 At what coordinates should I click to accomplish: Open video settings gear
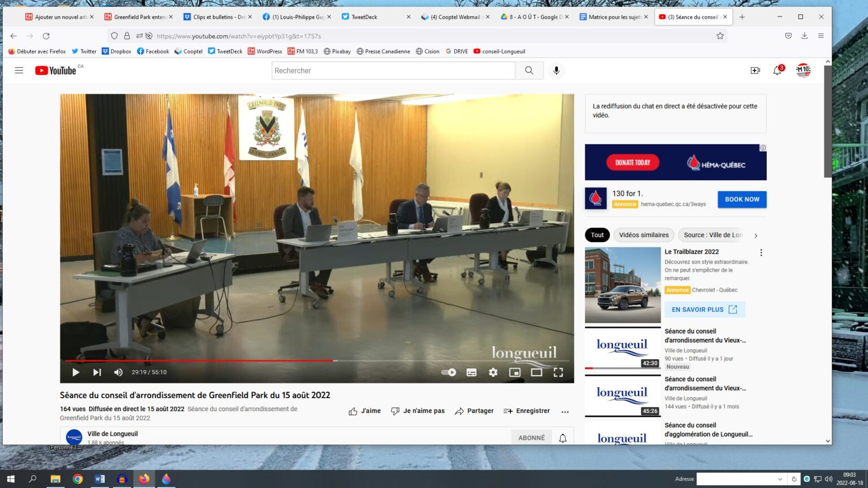[x=493, y=372]
